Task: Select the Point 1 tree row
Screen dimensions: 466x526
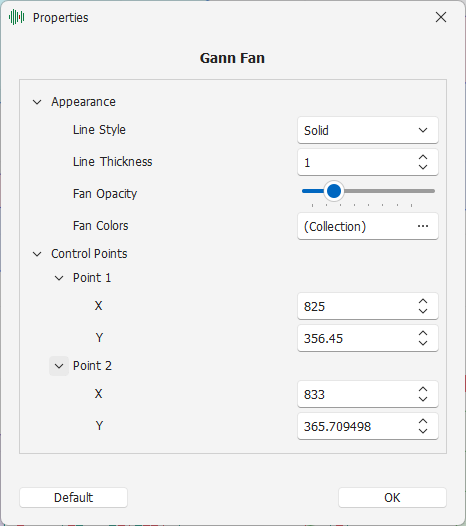Action: (92, 278)
